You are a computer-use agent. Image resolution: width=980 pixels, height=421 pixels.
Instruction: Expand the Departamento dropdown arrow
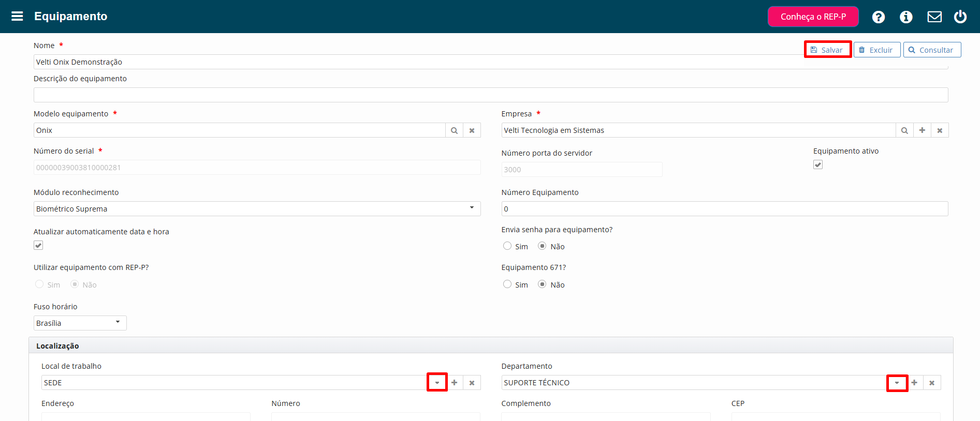point(897,383)
